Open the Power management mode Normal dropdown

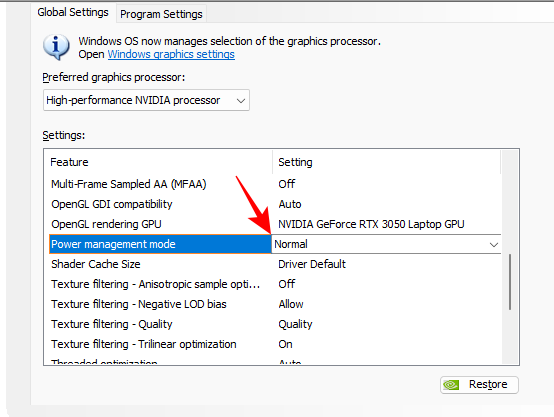point(387,244)
